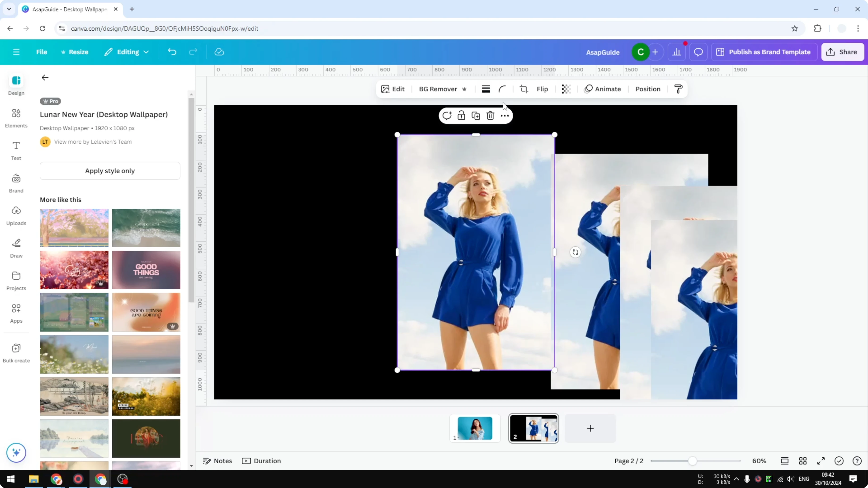
Task: Select the Position menu item
Action: pos(647,89)
